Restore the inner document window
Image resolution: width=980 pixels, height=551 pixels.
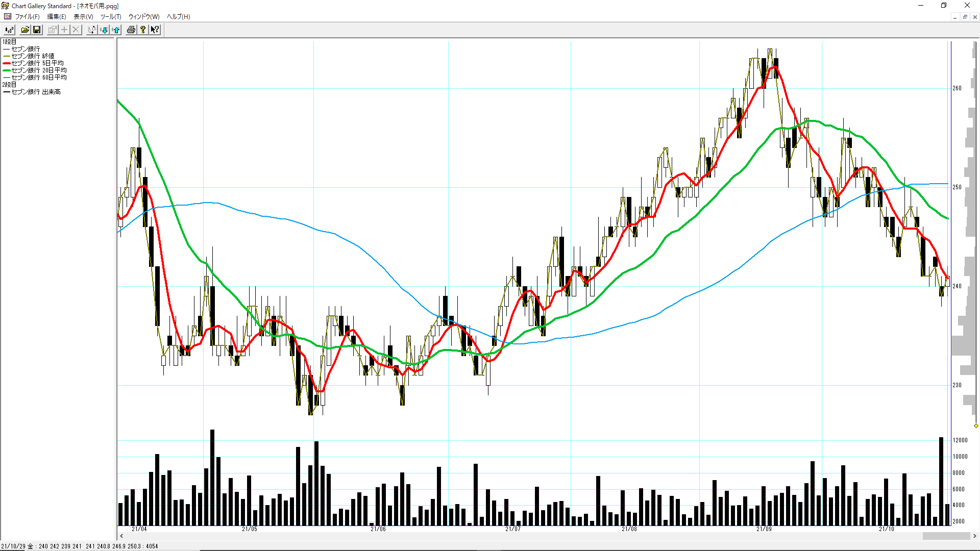coord(965,17)
